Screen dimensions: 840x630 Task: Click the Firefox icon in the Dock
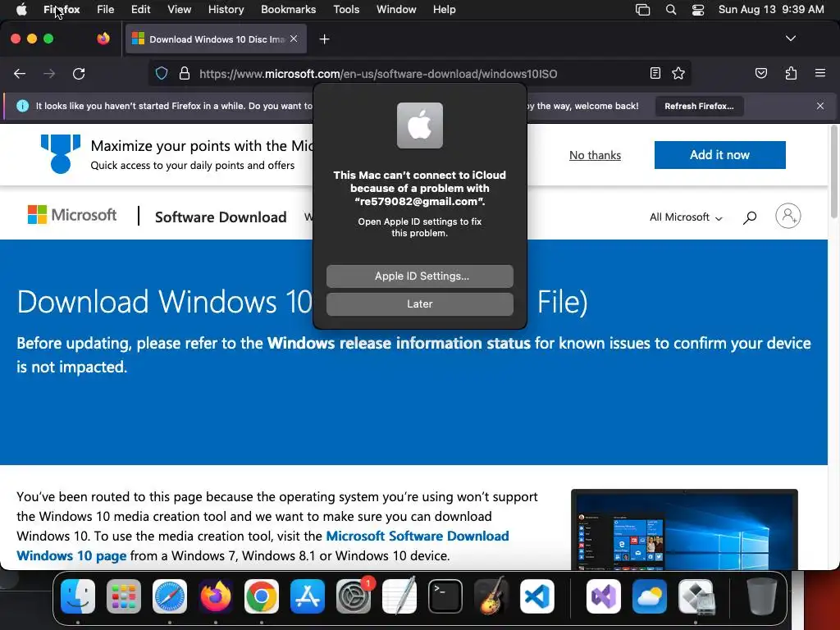[216, 596]
